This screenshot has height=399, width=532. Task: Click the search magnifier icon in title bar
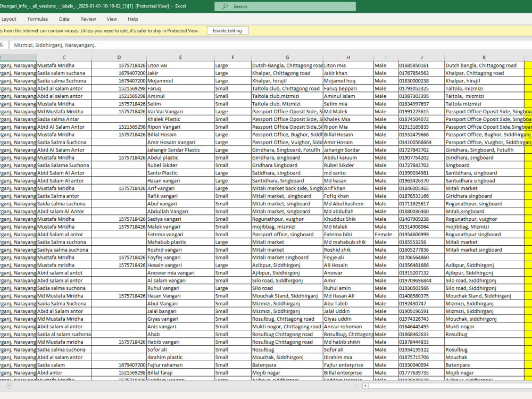pyautogui.click(x=225, y=6)
